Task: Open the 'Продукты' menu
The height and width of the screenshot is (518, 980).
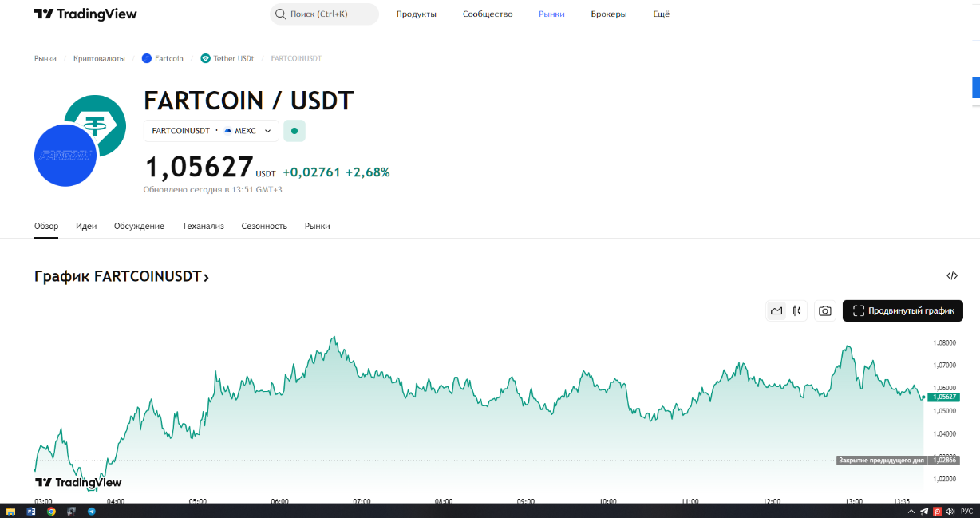Action: tap(417, 14)
